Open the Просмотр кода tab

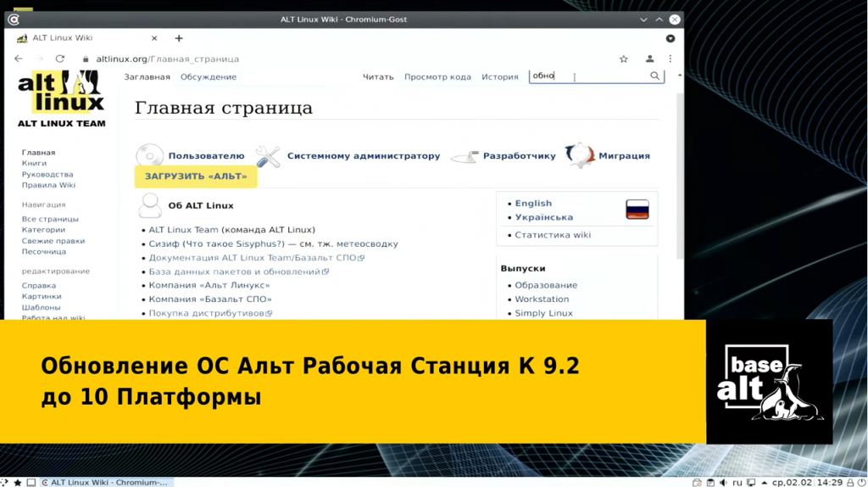pyautogui.click(x=437, y=77)
